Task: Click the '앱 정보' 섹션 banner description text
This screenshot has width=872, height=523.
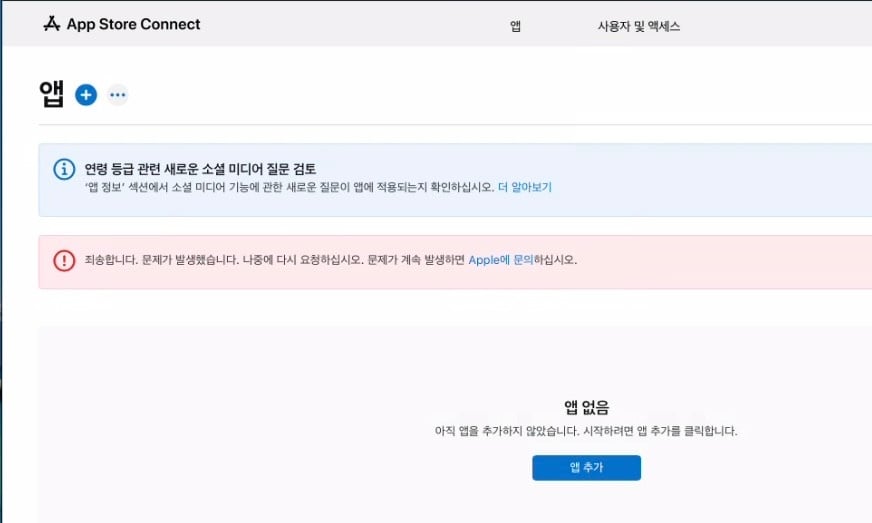Action: [289, 188]
